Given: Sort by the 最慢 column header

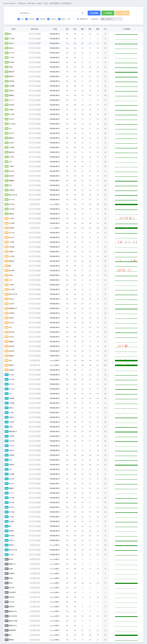Looking at the screenshot, I should click(x=98, y=29).
